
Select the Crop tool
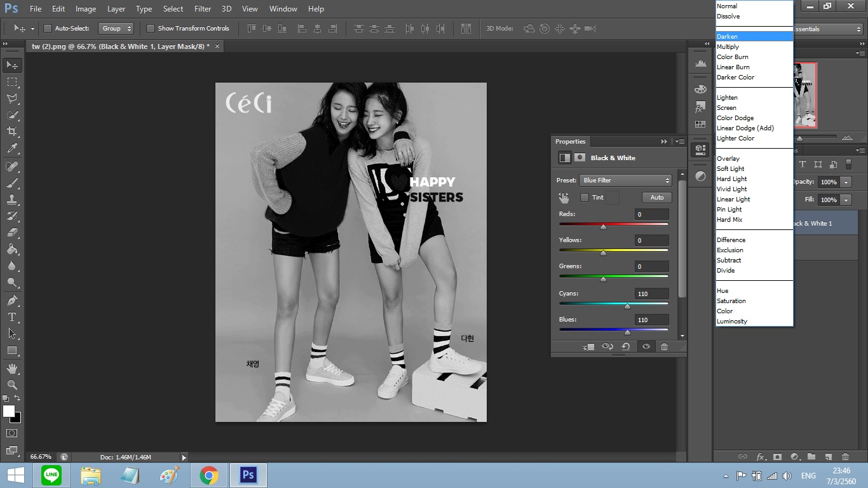point(12,132)
